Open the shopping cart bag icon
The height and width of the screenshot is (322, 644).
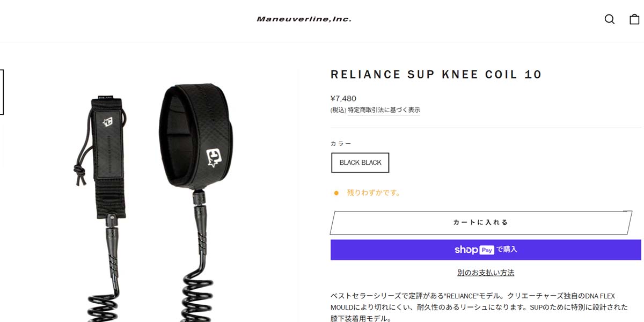coord(634,19)
